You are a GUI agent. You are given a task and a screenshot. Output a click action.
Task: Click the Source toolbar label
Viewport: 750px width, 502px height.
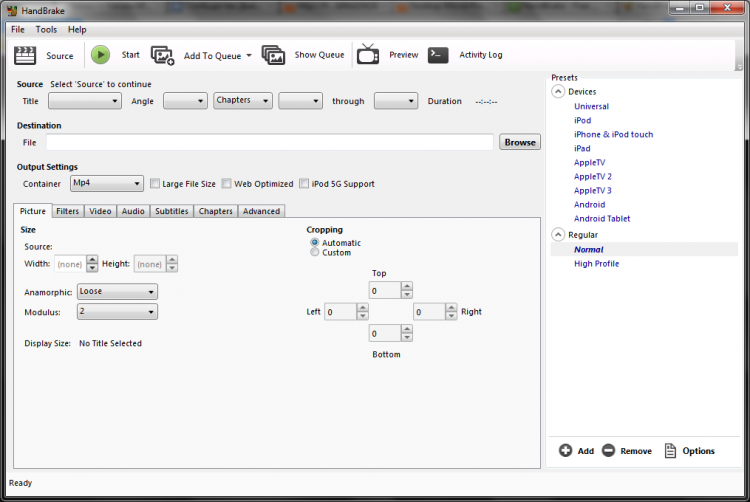point(60,55)
